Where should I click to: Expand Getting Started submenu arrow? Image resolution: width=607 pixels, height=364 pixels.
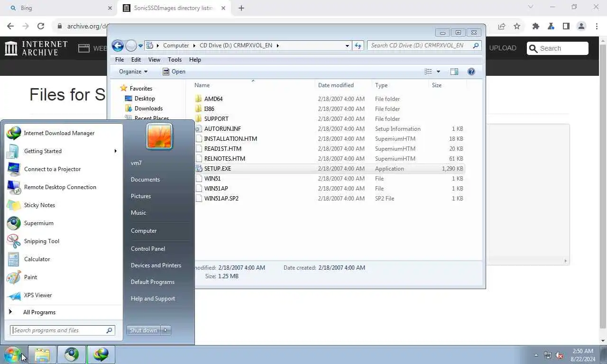115,151
